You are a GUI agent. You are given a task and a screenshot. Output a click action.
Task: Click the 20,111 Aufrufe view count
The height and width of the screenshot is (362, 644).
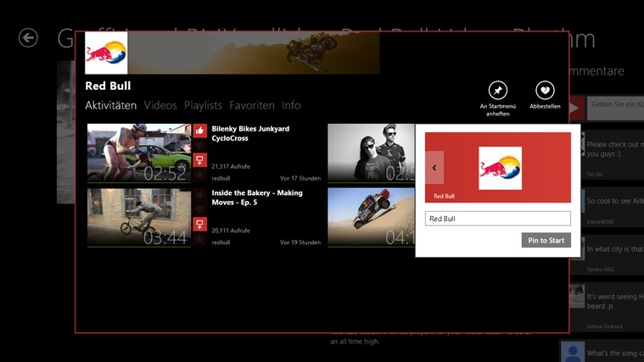(x=231, y=231)
